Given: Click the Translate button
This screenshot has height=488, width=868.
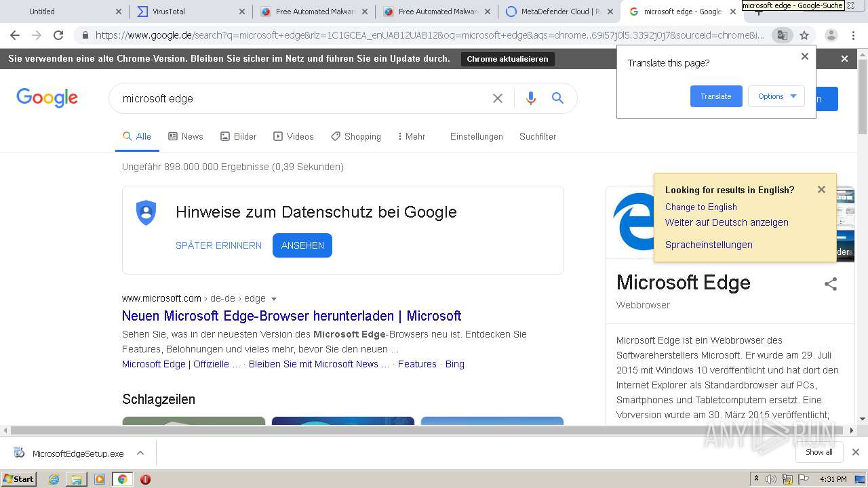Looking at the screenshot, I should [x=716, y=96].
